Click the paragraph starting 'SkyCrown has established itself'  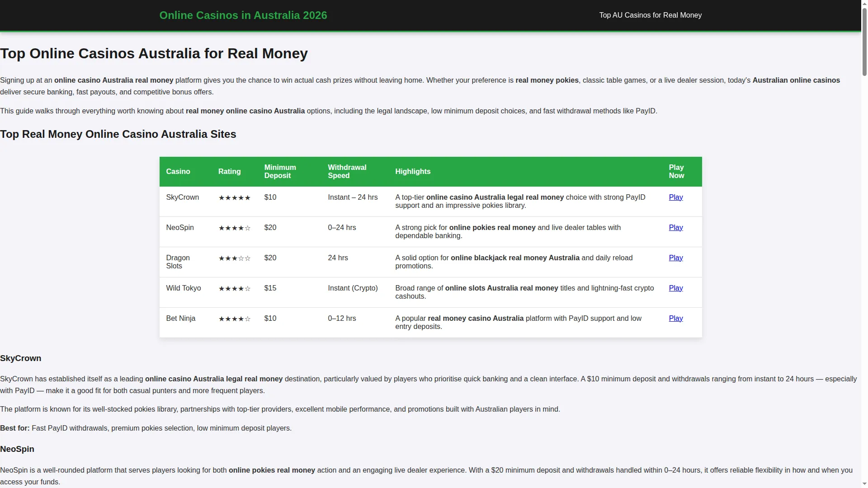[429, 385]
